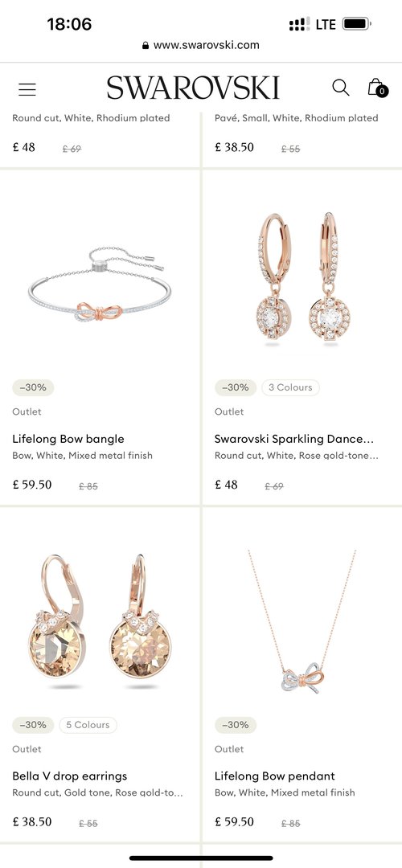
Task: Click the Outlet label above Lifelong Bow pendant
Action: tap(229, 749)
